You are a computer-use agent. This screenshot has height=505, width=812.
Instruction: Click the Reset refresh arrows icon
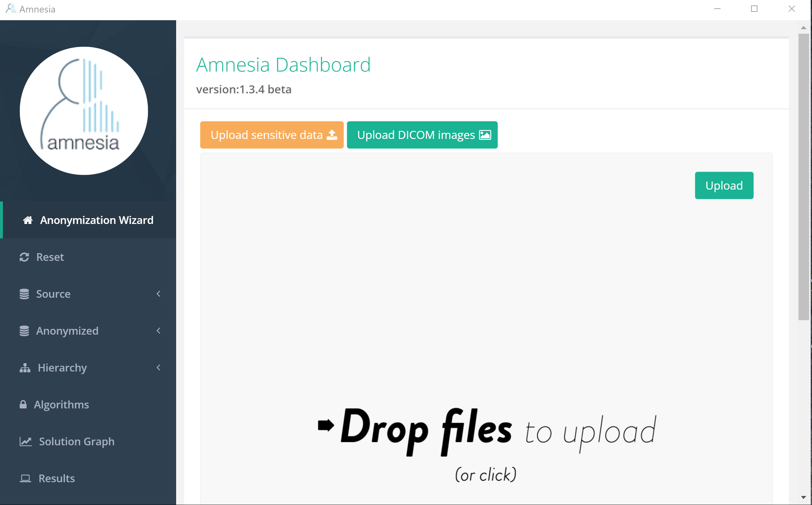[24, 257]
